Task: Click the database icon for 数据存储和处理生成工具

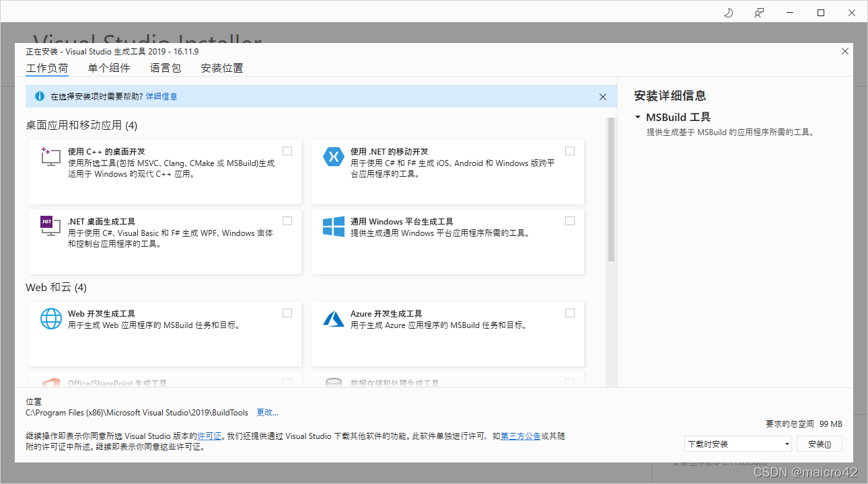Action: 333,382
